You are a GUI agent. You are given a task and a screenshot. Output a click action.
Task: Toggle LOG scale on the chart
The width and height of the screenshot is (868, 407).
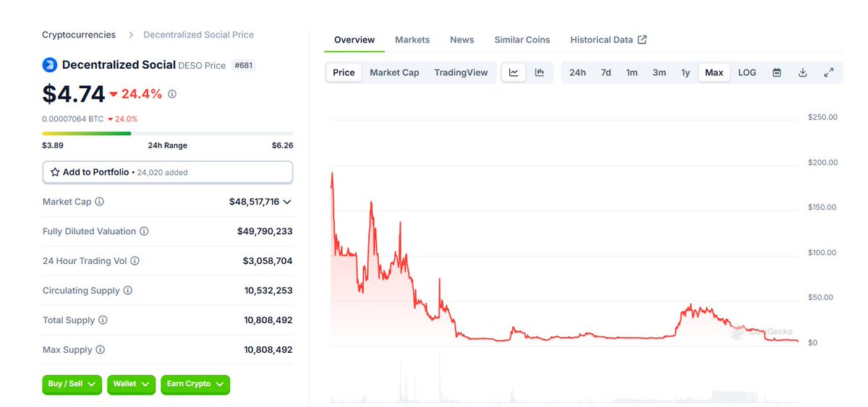click(x=747, y=72)
